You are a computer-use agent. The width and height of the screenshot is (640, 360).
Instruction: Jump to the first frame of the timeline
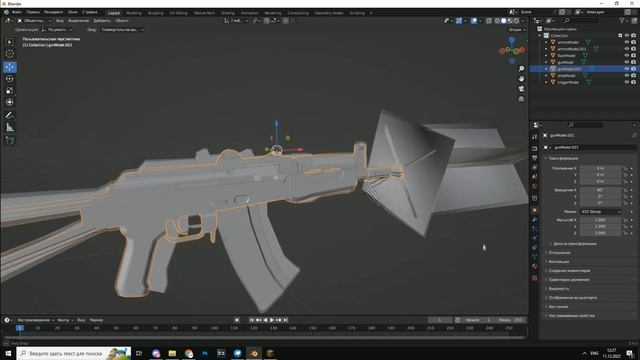[x=251, y=320]
